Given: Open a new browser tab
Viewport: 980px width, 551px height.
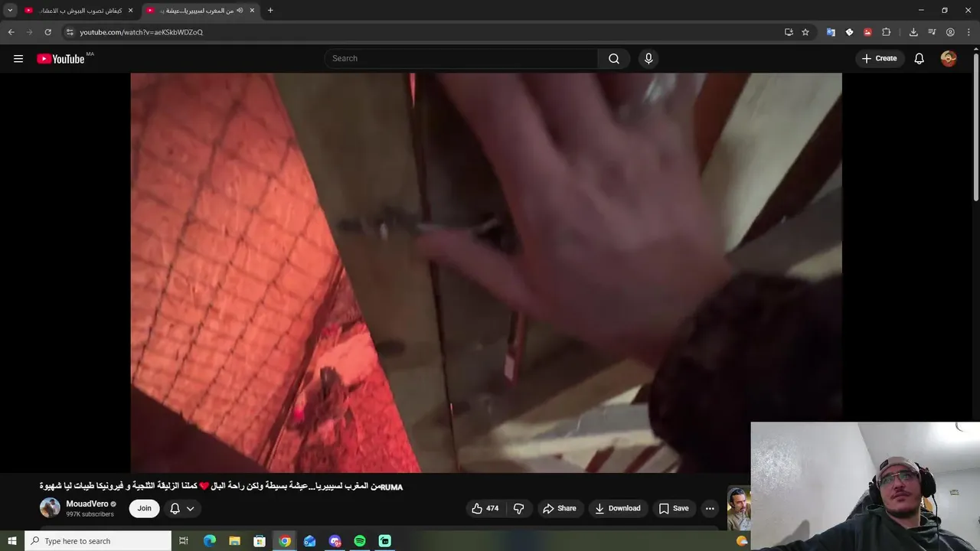Looking at the screenshot, I should [270, 11].
